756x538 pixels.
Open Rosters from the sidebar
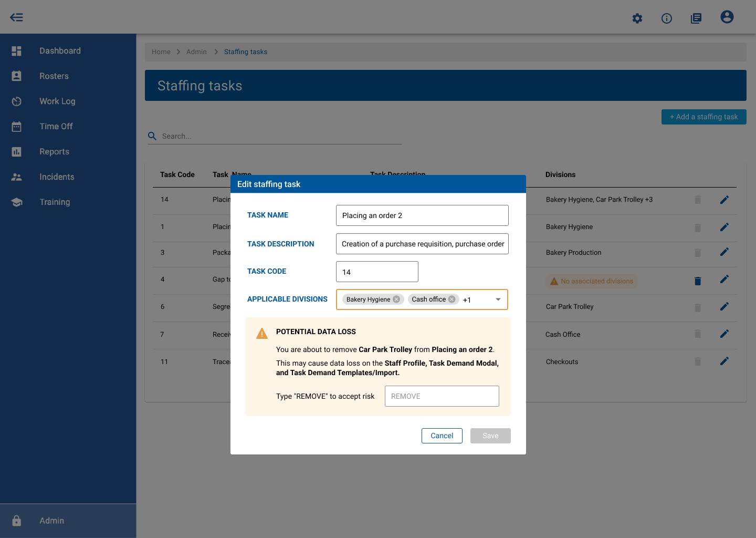coord(54,76)
